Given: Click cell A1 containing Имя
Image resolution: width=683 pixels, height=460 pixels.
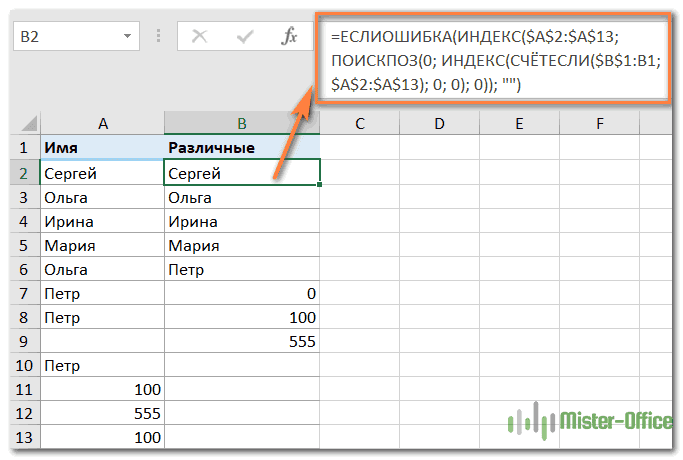Looking at the screenshot, I should [x=102, y=148].
